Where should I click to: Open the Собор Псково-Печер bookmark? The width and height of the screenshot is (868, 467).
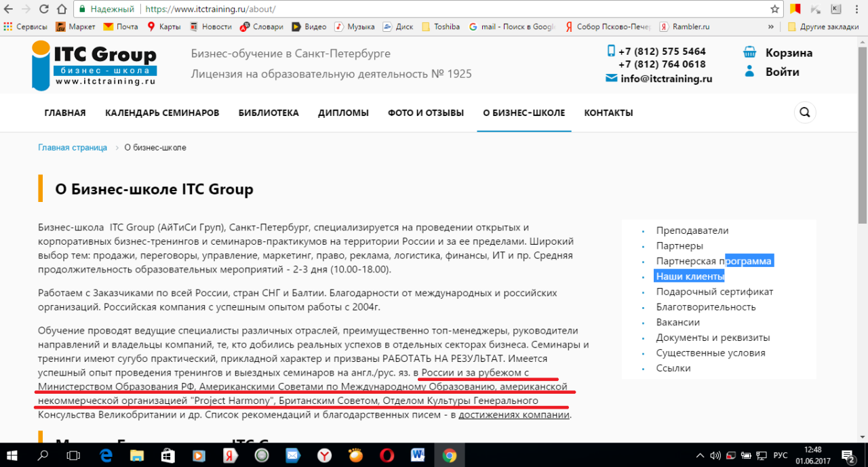point(608,27)
